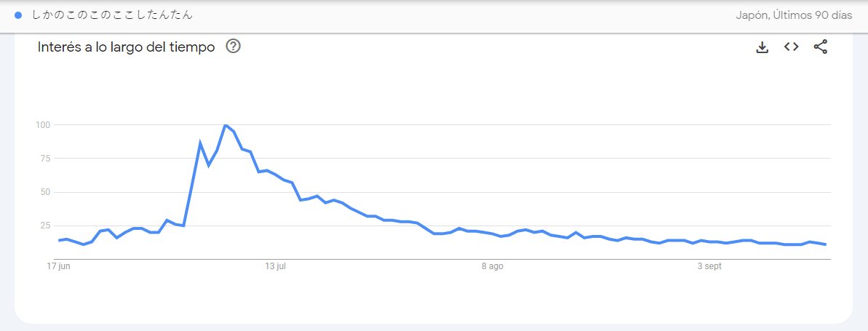Click the line's first data point at left start

click(x=59, y=240)
